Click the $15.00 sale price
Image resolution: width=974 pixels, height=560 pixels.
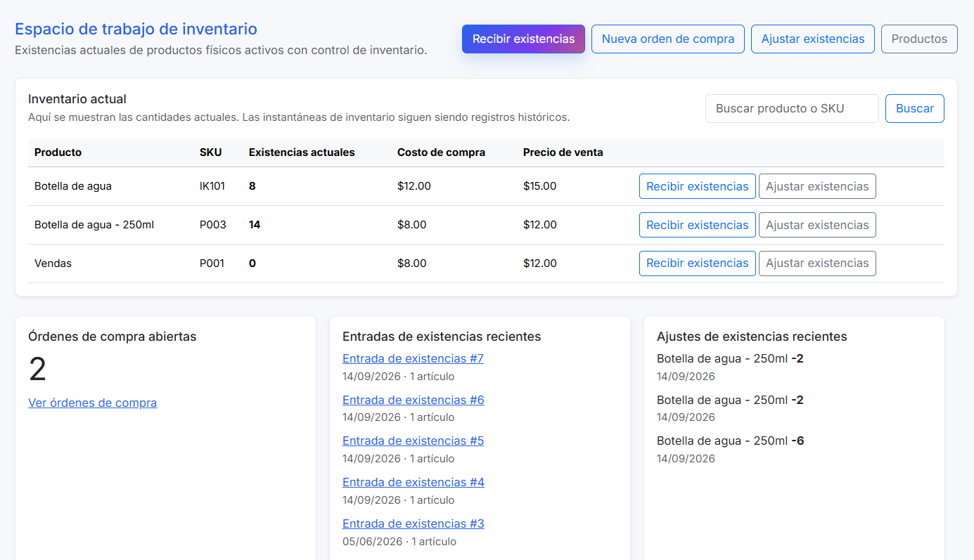(x=540, y=186)
